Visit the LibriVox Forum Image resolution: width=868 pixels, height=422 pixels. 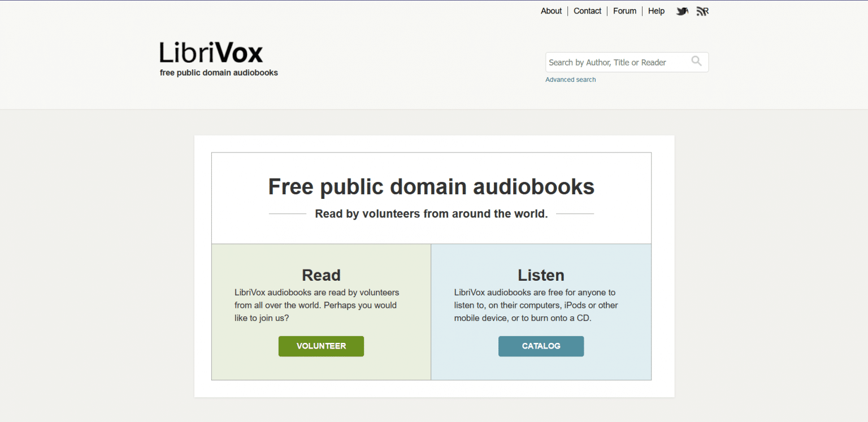pos(624,11)
